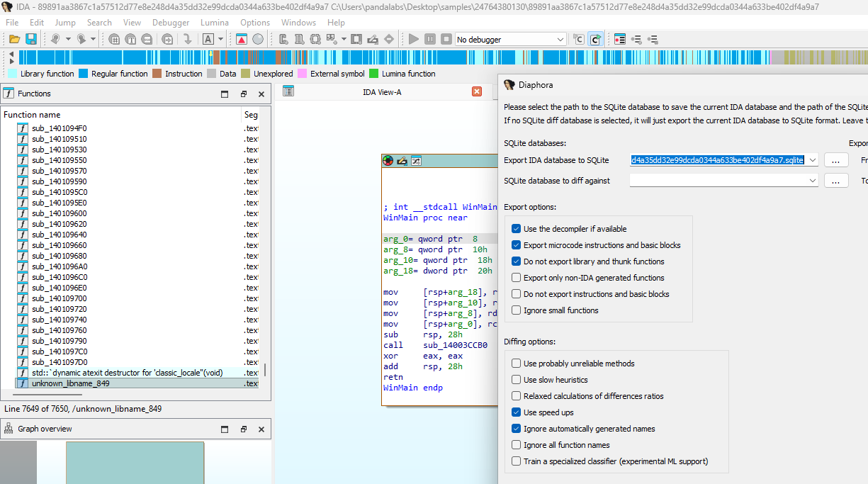Screen dimensions: 868x484
Task: Open the 'No debugger' dropdown
Action: coord(510,40)
